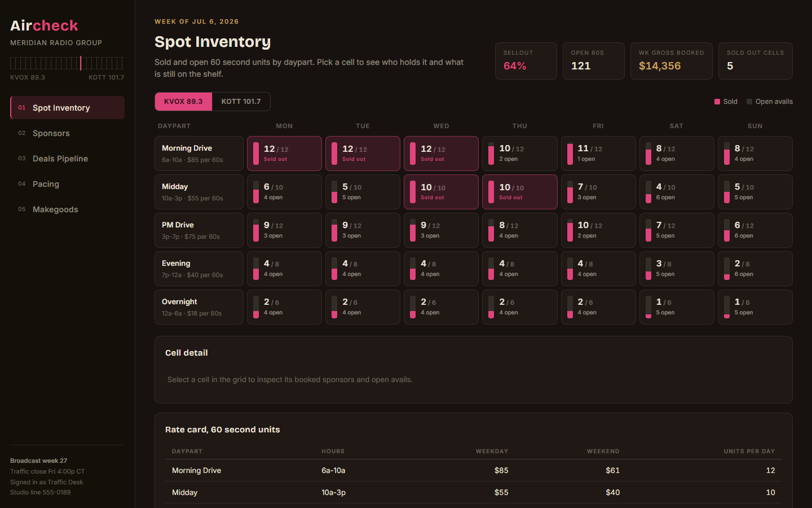
Task: Click the Sellout 64% stat card
Action: point(526,61)
